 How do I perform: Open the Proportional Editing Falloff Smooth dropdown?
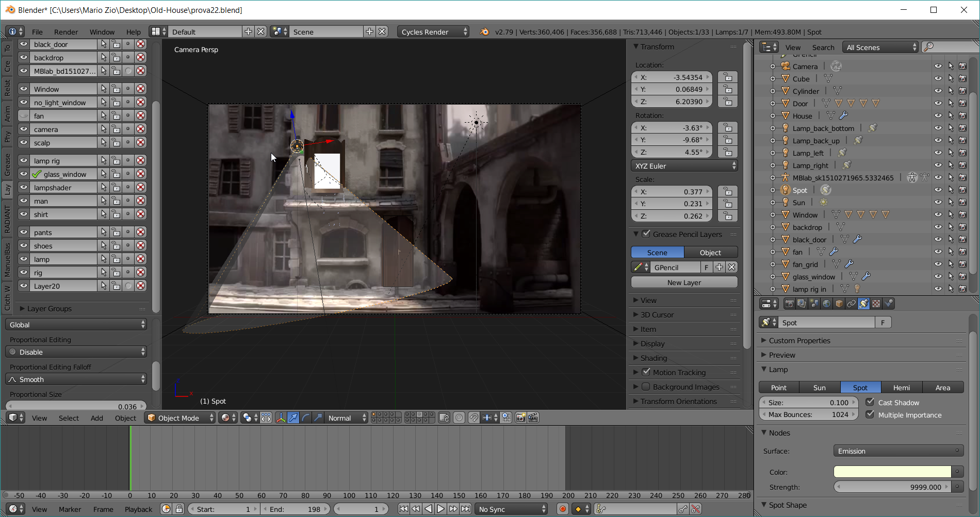pyautogui.click(x=76, y=379)
